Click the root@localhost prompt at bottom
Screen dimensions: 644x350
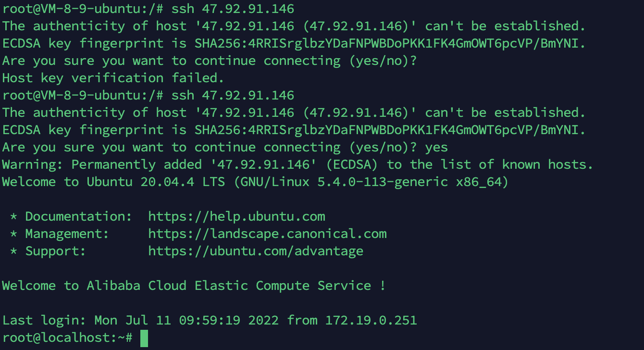click(x=67, y=337)
